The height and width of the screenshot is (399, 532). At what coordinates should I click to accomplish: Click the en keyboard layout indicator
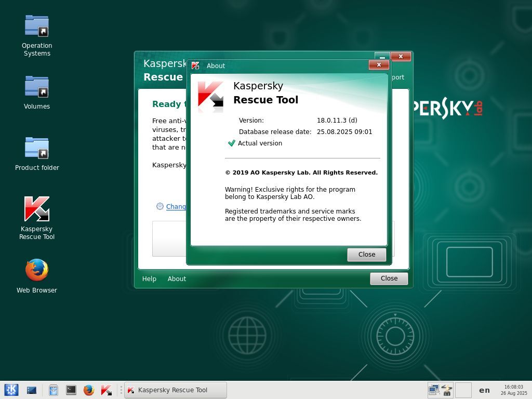pyautogui.click(x=485, y=390)
